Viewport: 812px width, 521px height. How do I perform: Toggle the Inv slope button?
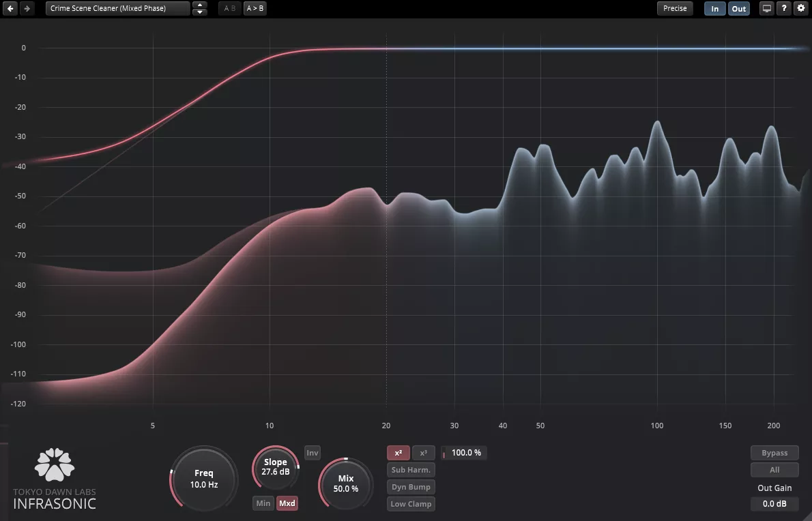312,453
